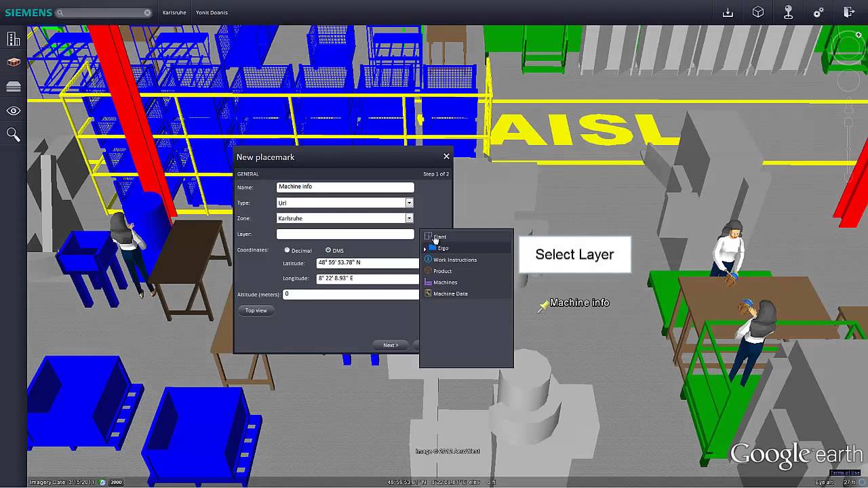This screenshot has width=868, height=488.
Task: Open the Yonit Doanis user menu
Action: (212, 12)
